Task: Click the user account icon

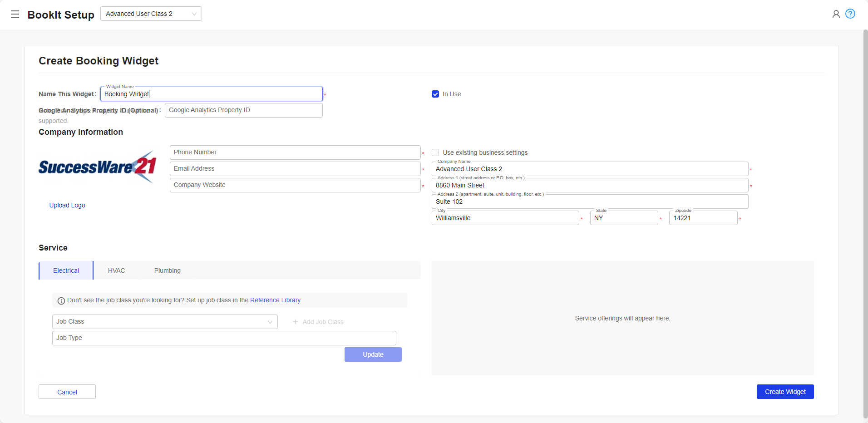Action: pyautogui.click(x=836, y=14)
